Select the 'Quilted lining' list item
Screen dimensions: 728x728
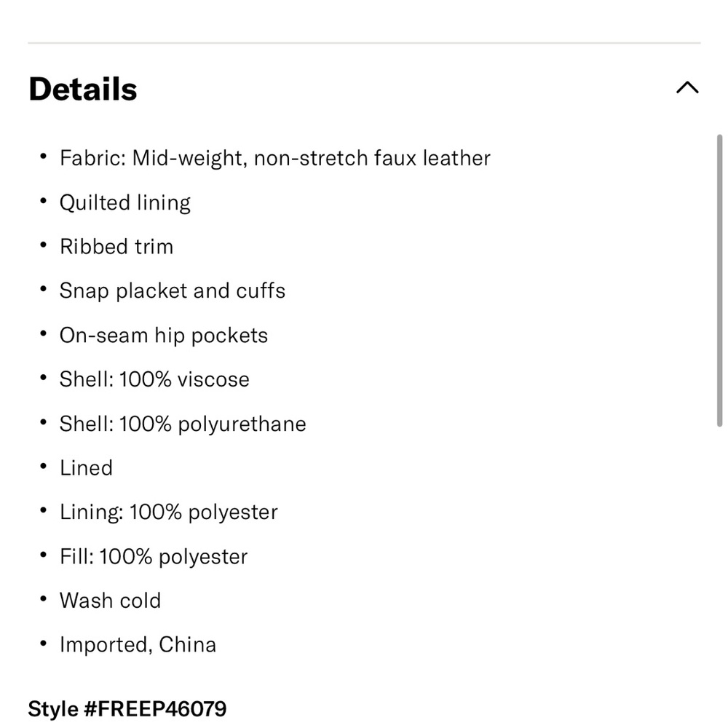point(125,202)
